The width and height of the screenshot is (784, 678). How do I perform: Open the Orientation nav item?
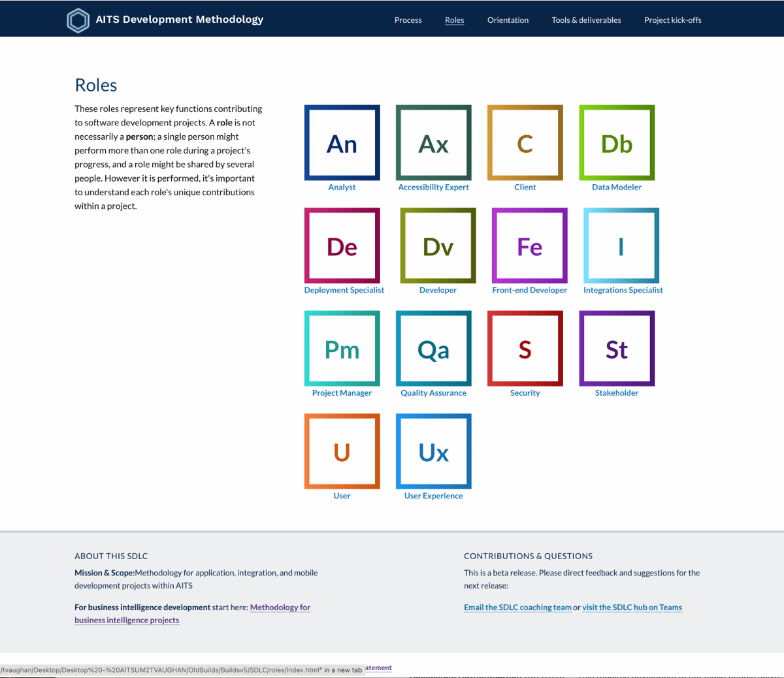(x=508, y=20)
